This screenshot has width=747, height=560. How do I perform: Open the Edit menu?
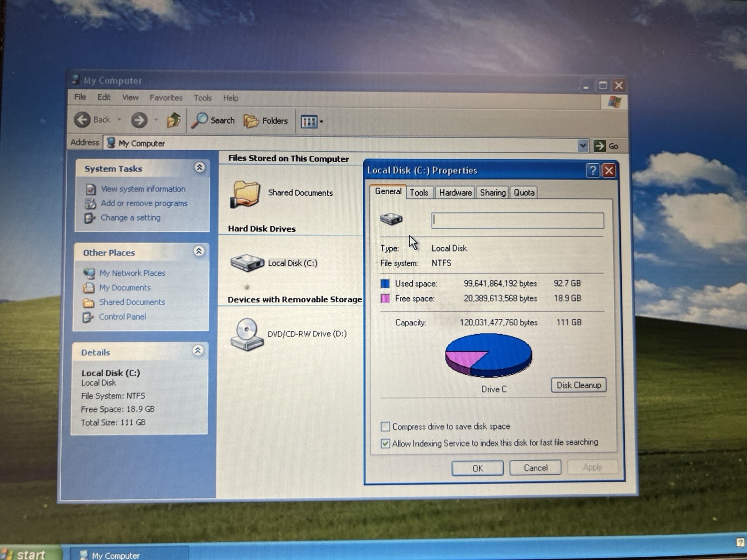104,97
